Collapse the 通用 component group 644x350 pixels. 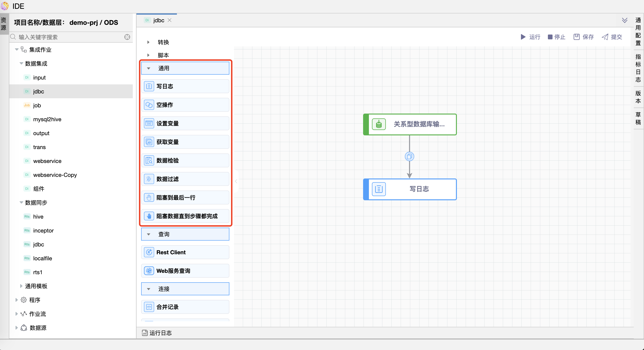click(149, 68)
